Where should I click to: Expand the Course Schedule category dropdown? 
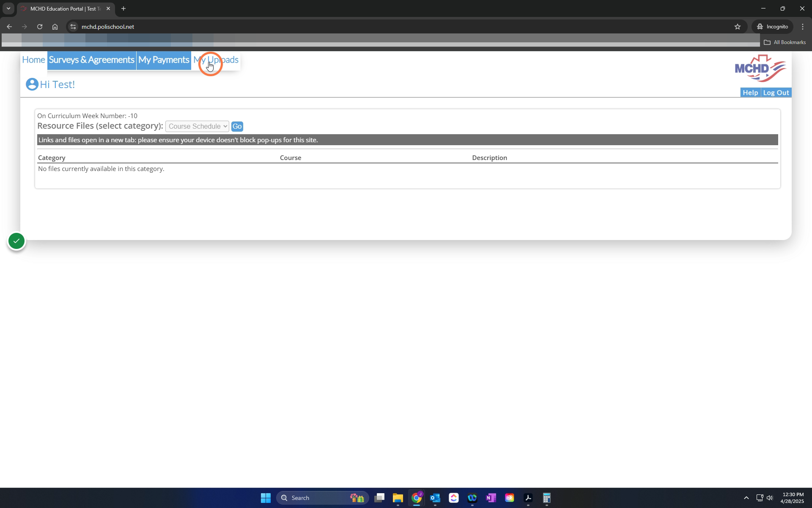[197, 126]
